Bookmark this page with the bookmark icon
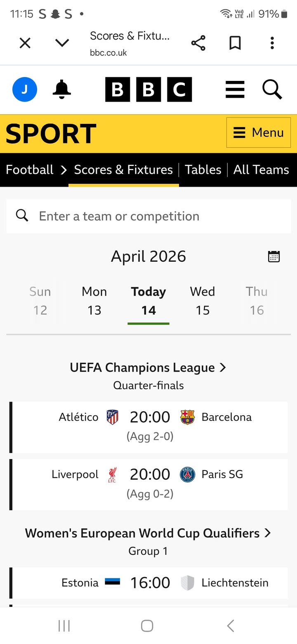This screenshot has width=297, height=644. 235,43
